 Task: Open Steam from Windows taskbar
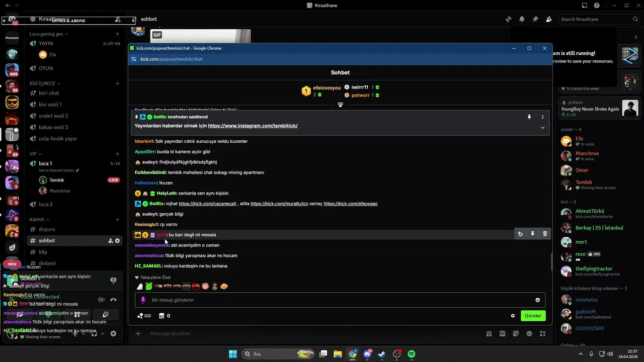pyautogui.click(x=382, y=354)
